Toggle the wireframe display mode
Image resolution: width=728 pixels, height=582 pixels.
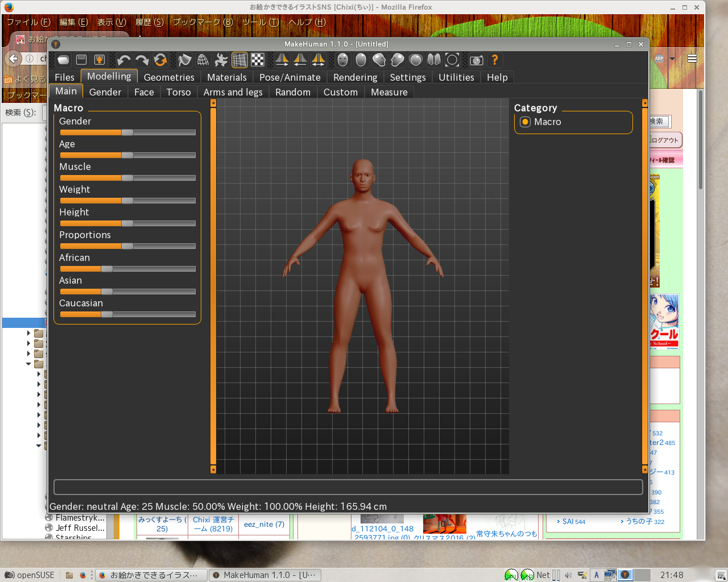click(203, 60)
